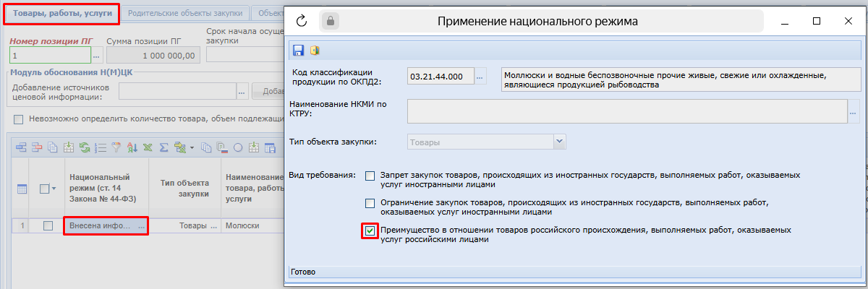Image resolution: width=868 pixels, height=289 pixels.
Task: Click the duplicate documents icon after the dropdown arrow
Action: point(206,147)
